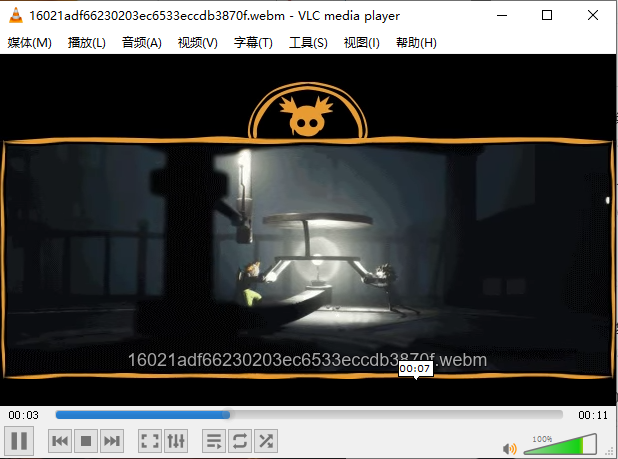Screen dimensions: 618x459
Task: Open the 播放(L) menu
Action: (x=86, y=42)
